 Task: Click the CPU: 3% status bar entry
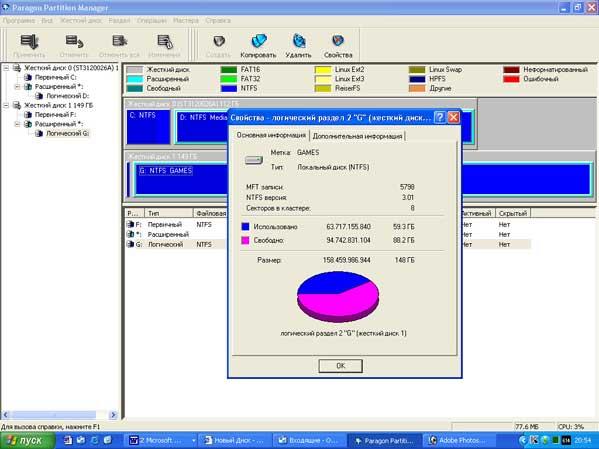tap(571, 426)
